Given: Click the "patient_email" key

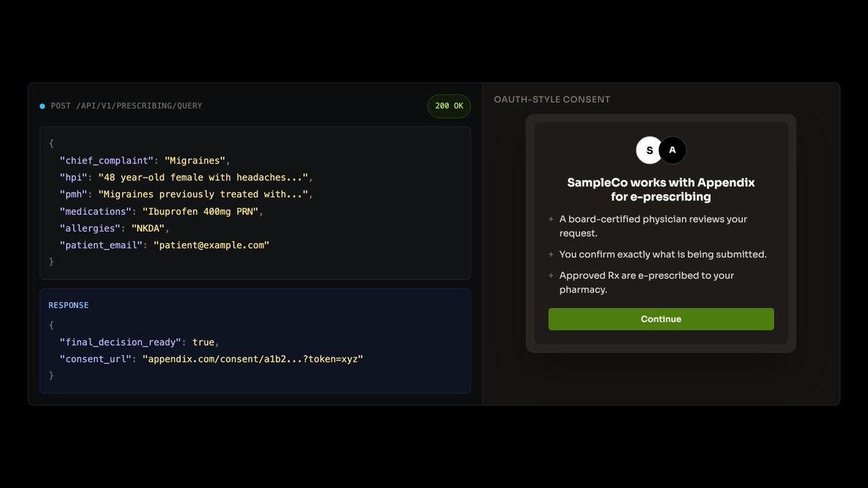Looking at the screenshot, I should click(101, 245).
